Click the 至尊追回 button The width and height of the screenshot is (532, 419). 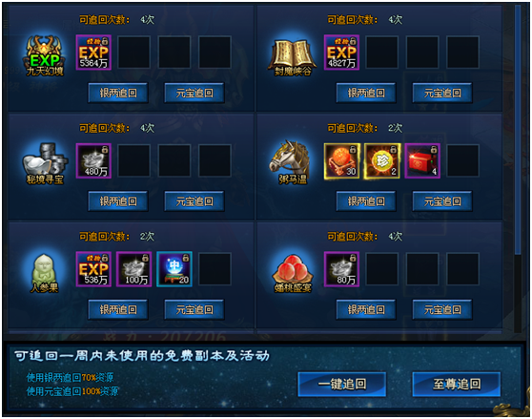coord(457,384)
